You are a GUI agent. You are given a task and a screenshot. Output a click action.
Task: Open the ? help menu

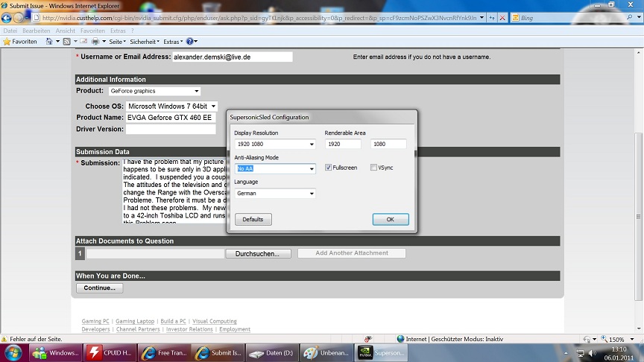click(x=132, y=31)
